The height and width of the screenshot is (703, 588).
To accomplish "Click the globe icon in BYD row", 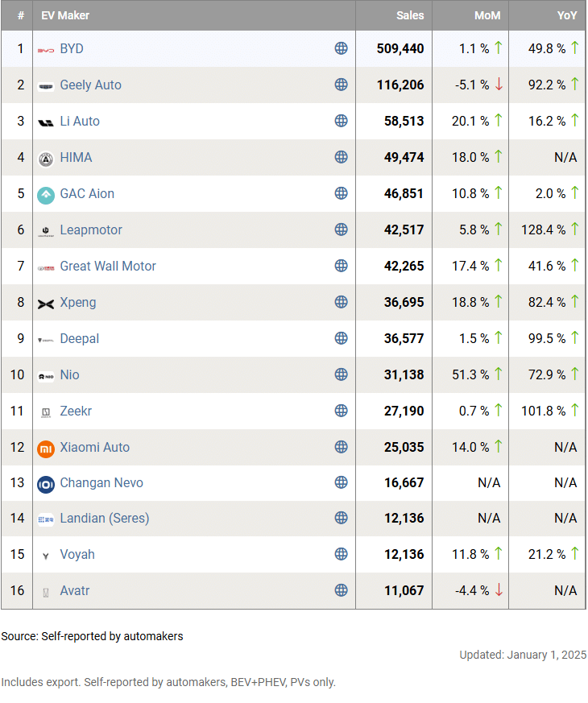I will coord(342,48).
